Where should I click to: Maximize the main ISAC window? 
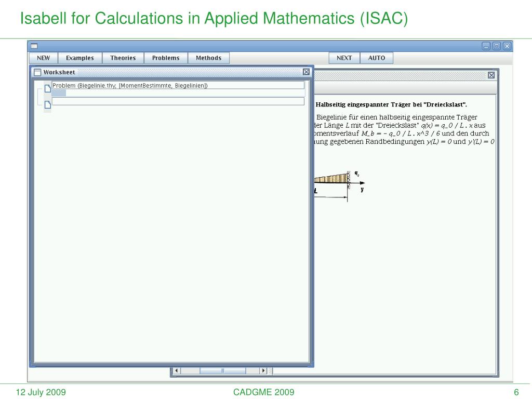pyautogui.click(x=496, y=46)
